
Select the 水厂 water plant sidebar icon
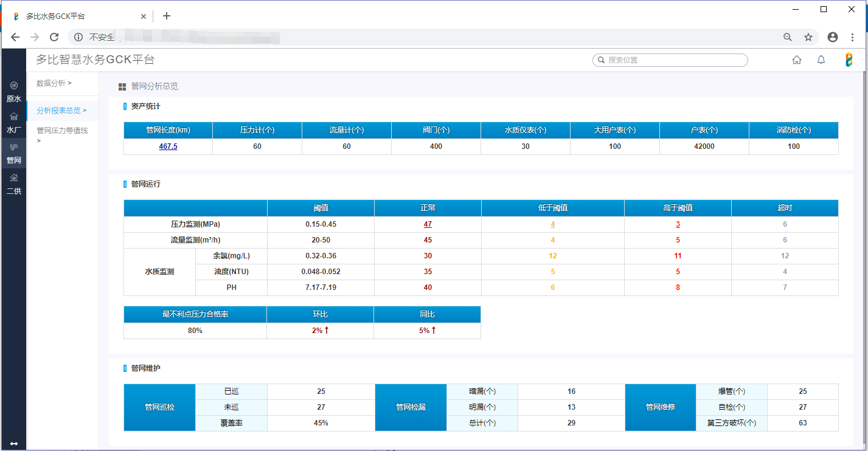coord(13,123)
